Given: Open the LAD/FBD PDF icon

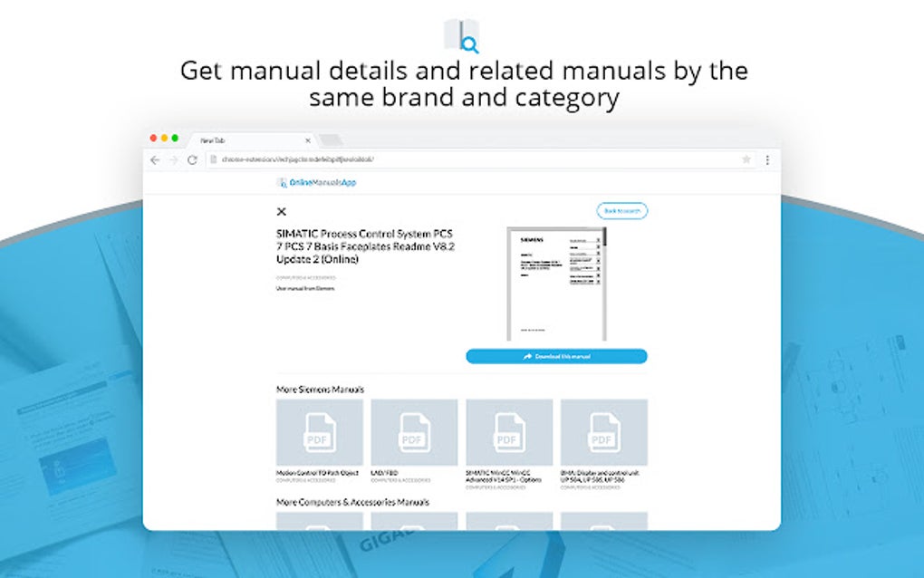Looking at the screenshot, I should [412, 432].
